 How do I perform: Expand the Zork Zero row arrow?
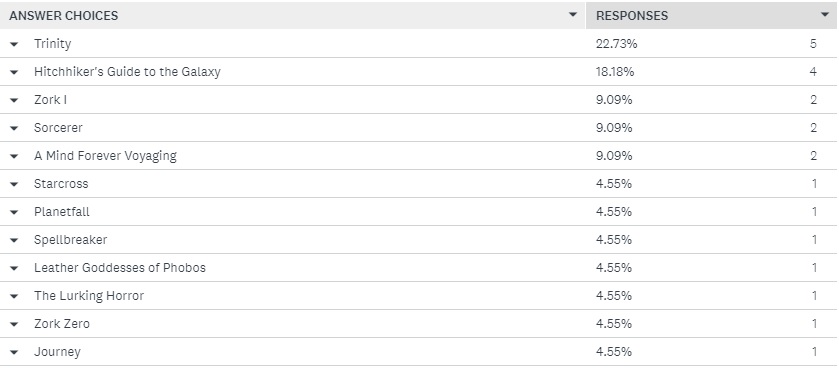tap(14, 324)
